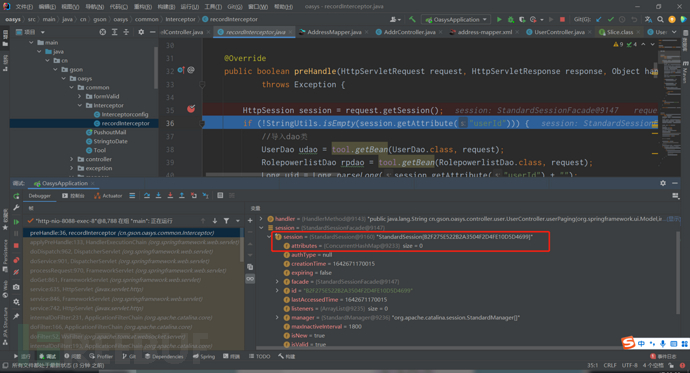The image size is (690, 373).
Task: Stop the app via top red square
Action: [562, 19]
